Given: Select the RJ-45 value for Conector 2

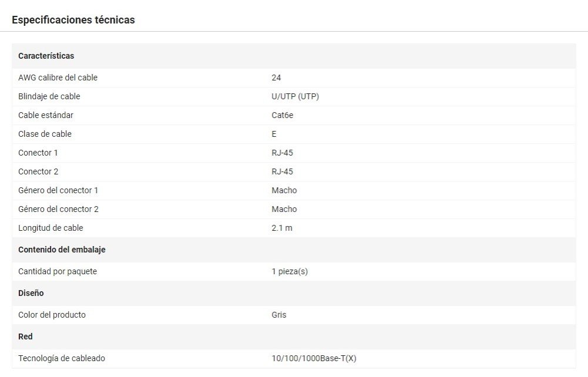Looking at the screenshot, I should click(x=282, y=171).
